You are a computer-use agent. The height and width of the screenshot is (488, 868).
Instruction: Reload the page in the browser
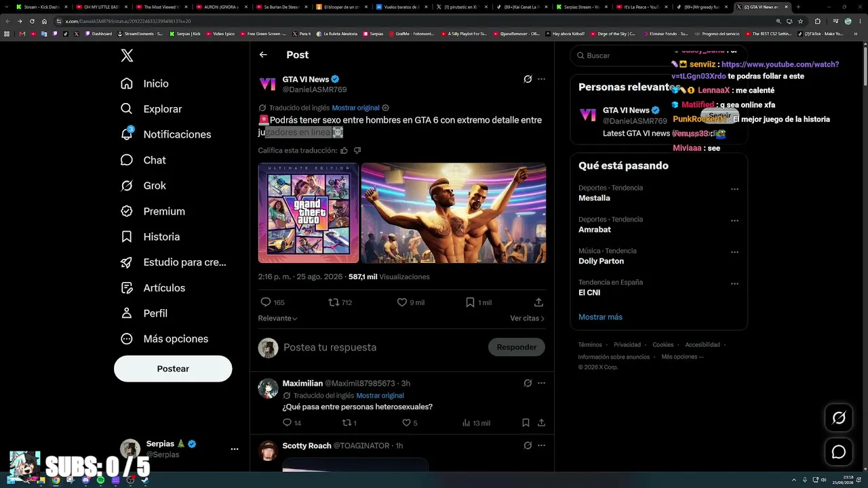coord(32,21)
